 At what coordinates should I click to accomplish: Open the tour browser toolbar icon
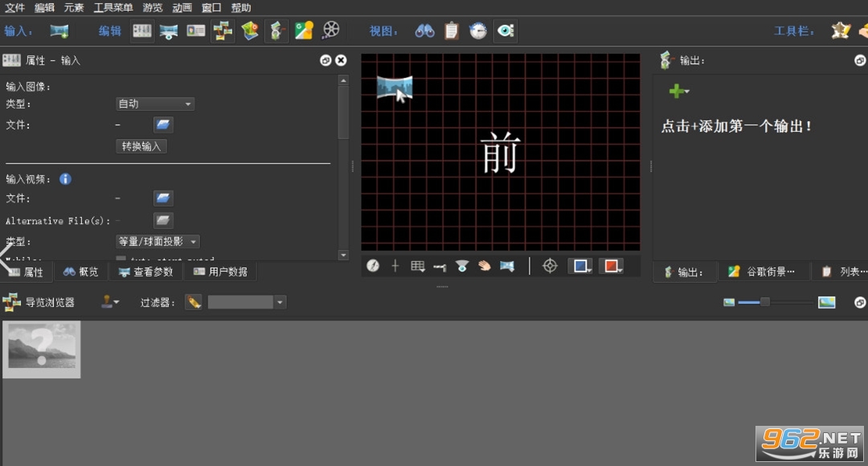pos(223,31)
